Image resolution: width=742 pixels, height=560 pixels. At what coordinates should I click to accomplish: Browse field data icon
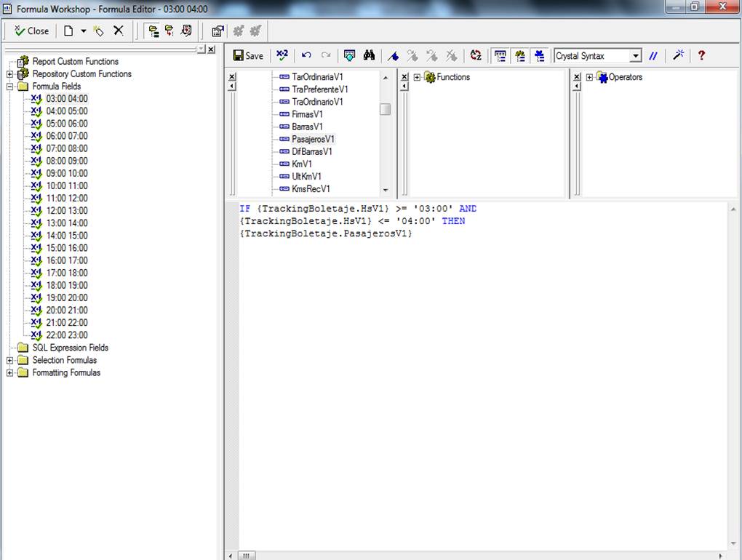(x=349, y=56)
